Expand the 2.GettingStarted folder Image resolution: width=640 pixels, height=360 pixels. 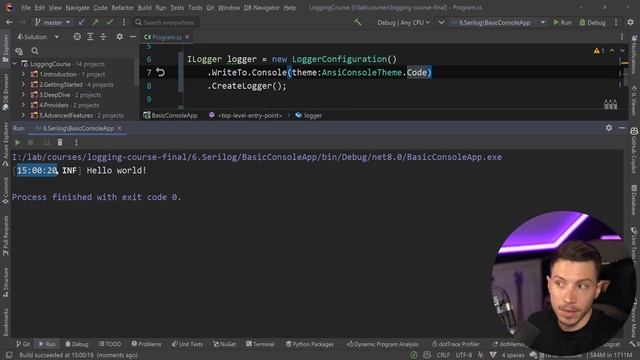point(23,84)
